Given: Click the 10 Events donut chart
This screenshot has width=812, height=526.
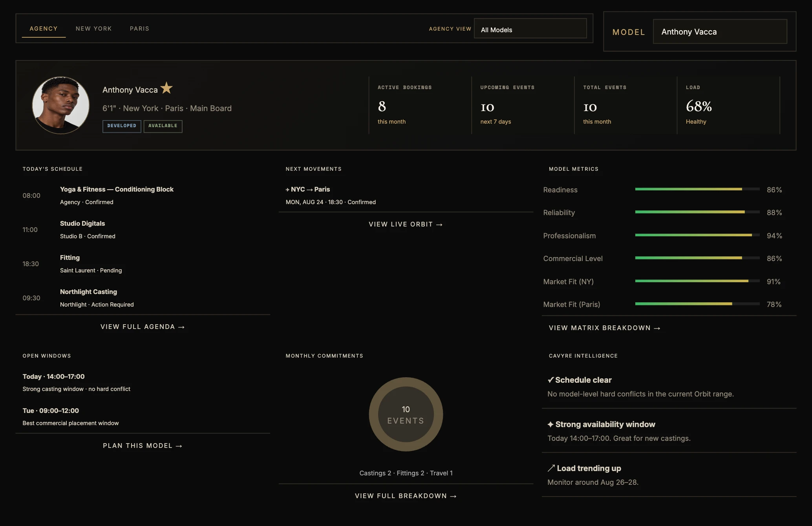Looking at the screenshot, I should pyautogui.click(x=406, y=414).
